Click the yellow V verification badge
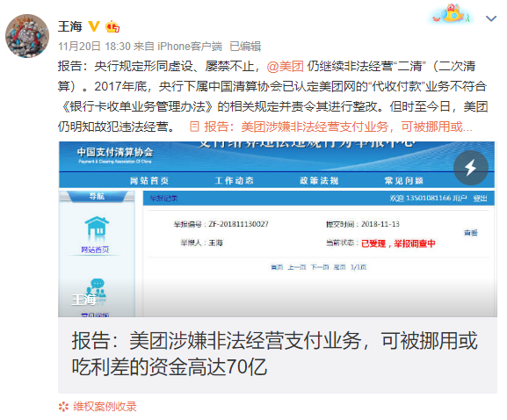Screen dimensions: 507x420 coord(94,26)
